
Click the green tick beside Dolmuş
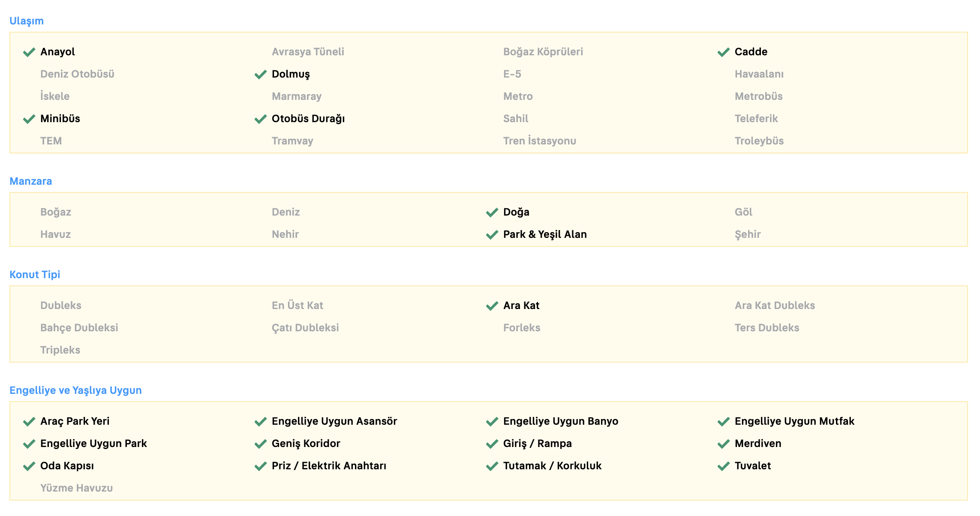click(x=261, y=75)
